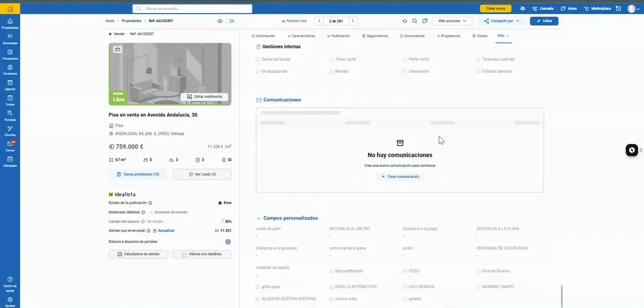644x308 pixels.
Task: Open Centro de ayuda
Action: [10, 284]
